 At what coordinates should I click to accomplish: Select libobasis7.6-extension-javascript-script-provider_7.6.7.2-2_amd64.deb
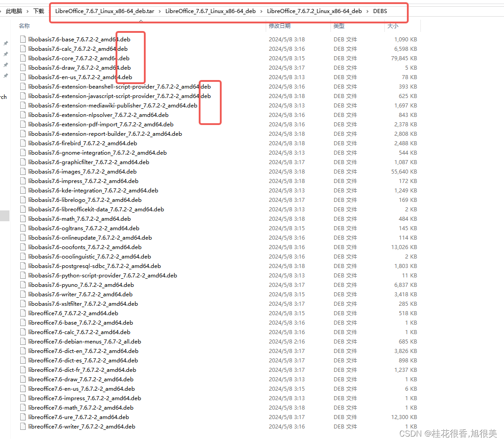click(120, 96)
